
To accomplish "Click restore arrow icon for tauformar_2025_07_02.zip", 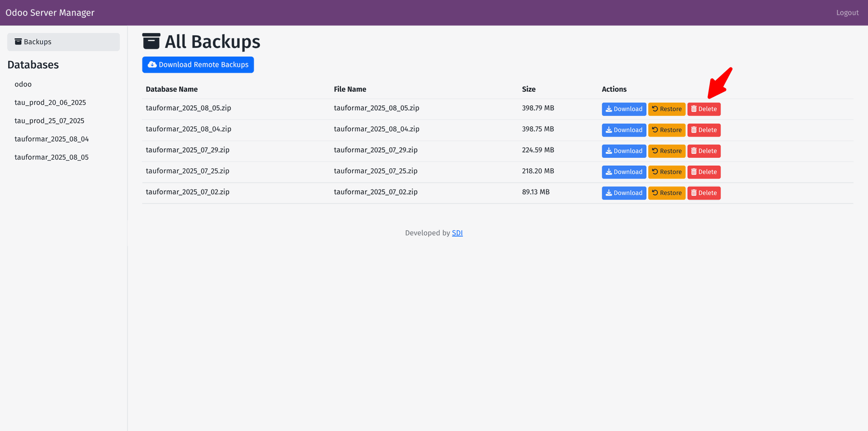I will coord(655,193).
